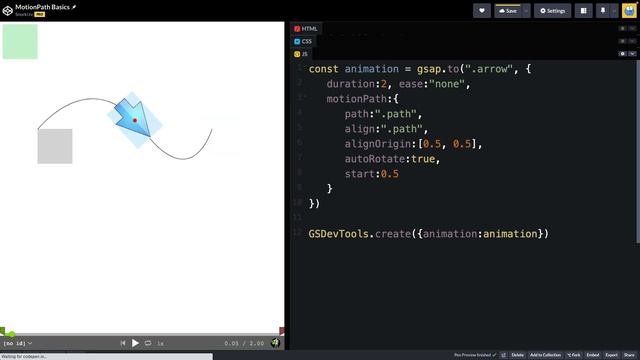640x360 pixels.
Task: Click the gray square in preview
Action: pos(55,146)
